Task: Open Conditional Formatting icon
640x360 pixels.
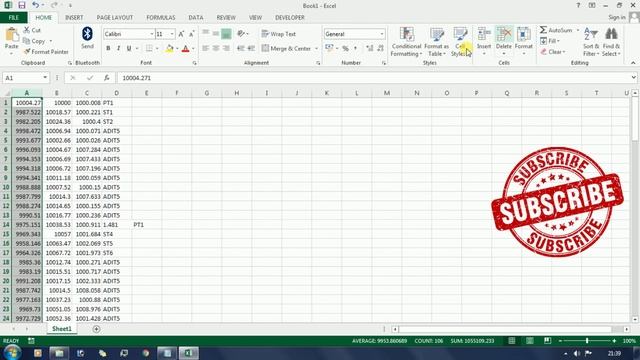Action: (407, 34)
